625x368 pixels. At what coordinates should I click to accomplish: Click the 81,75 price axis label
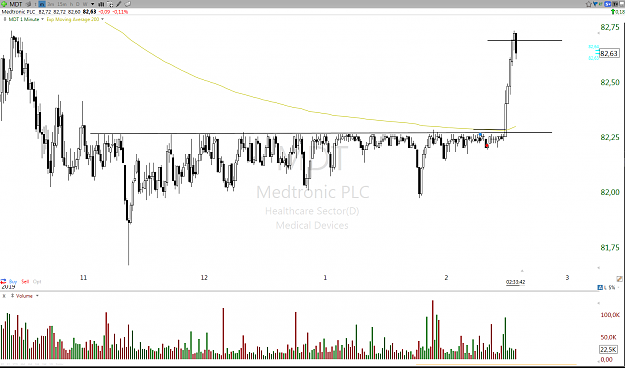[x=610, y=248]
